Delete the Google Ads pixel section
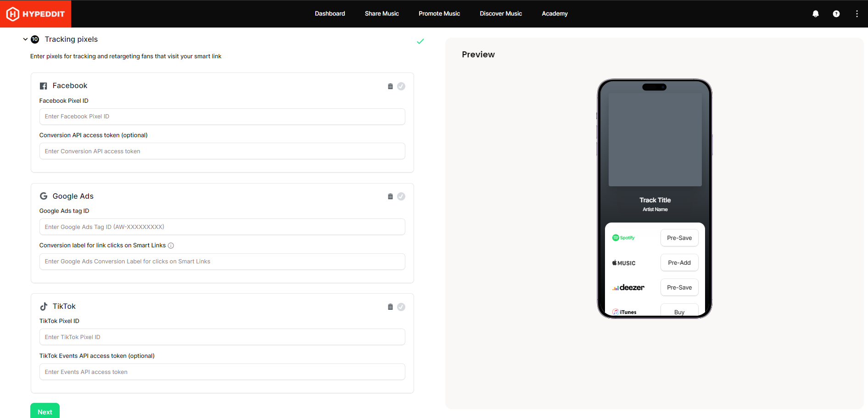868x418 pixels. (390, 196)
